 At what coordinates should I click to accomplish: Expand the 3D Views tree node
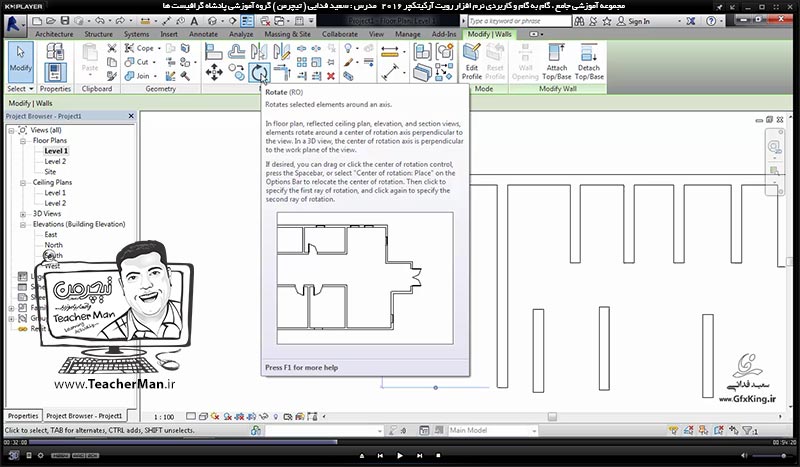[x=23, y=214]
